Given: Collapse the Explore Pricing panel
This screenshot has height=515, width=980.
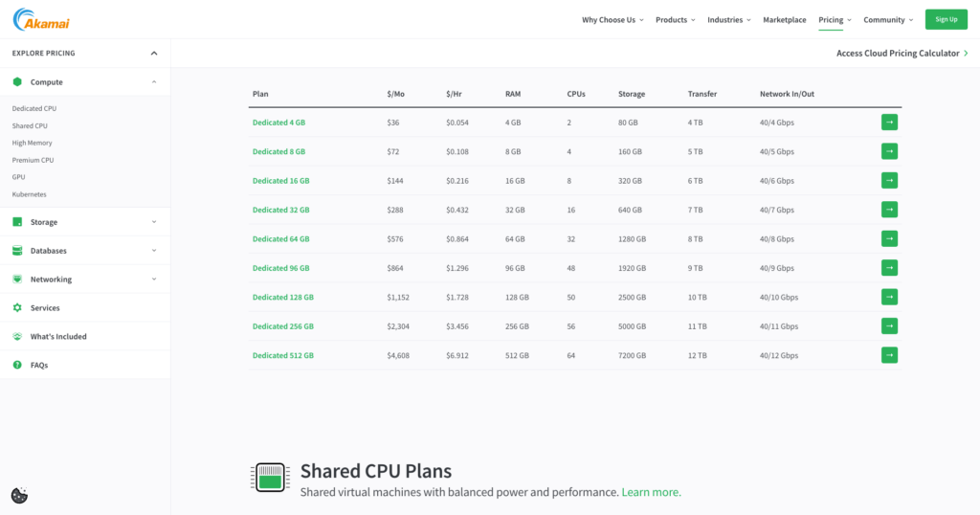Looking at the screenshot, I should coord(154,53).
